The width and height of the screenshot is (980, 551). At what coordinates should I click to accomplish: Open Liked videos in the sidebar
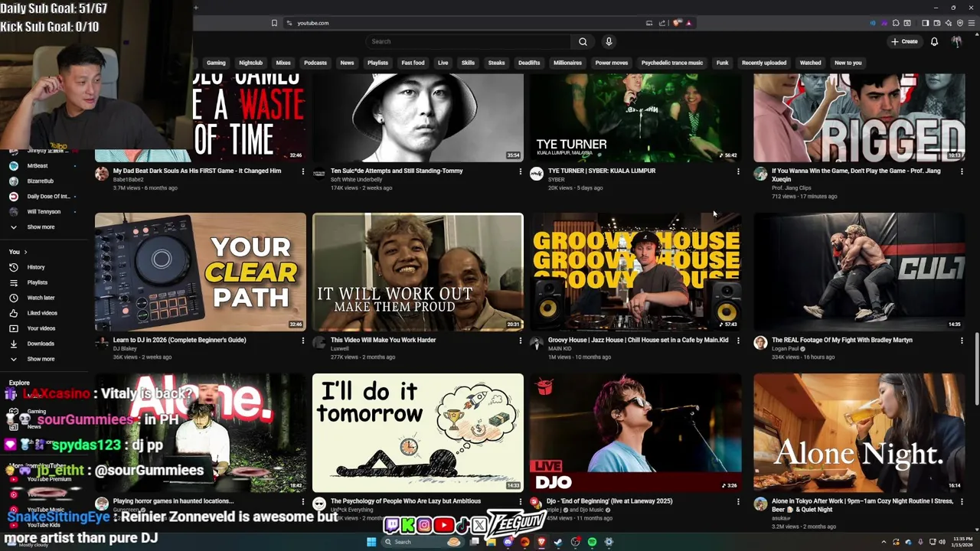tap(42, 313)
